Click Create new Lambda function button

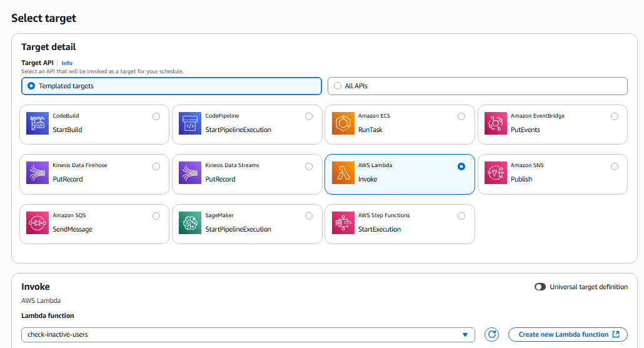coord(568,334)
